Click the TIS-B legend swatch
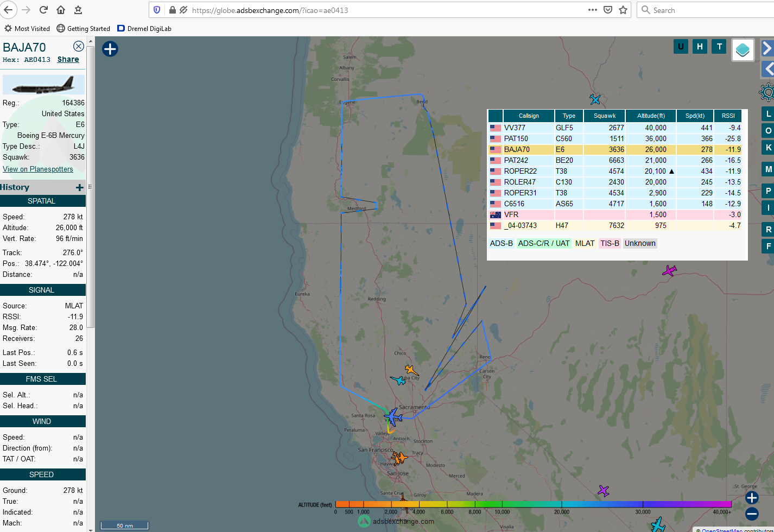The width and height of the screenshot is (774, 532). [610, 243]
